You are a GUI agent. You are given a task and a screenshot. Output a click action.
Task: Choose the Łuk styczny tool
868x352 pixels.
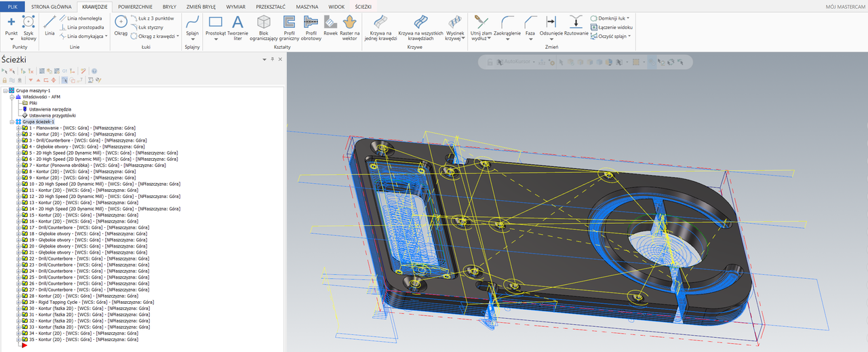[x=146, y=27]
